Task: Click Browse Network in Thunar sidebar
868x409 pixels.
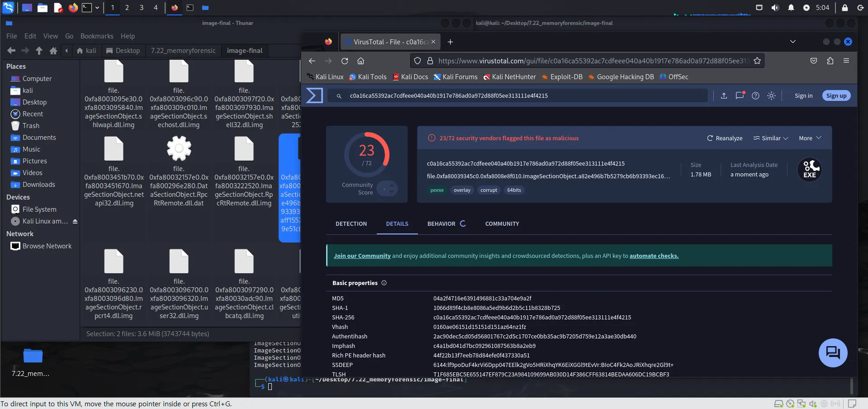Action: click(x=47, y=246)
